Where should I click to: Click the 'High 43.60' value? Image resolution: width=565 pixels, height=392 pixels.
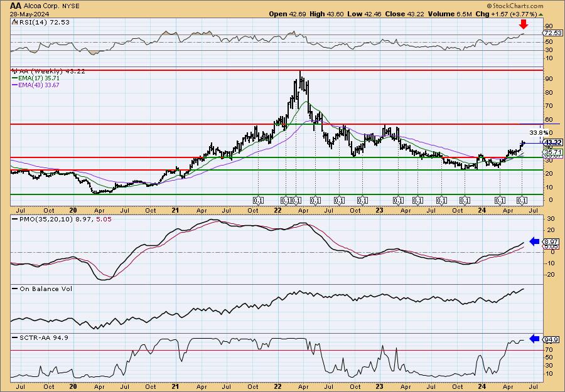coord(326,14)
